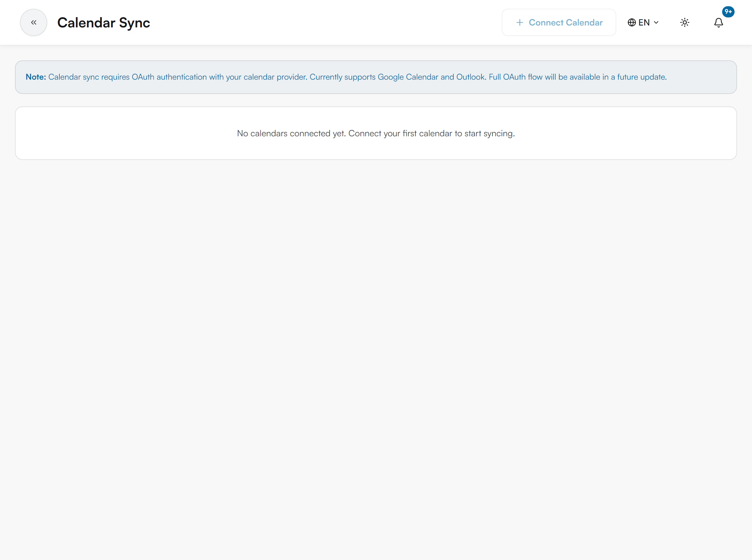Click the OAuth note banner text
Viewport: 752px width, 560px height.
tap(346, 77)
